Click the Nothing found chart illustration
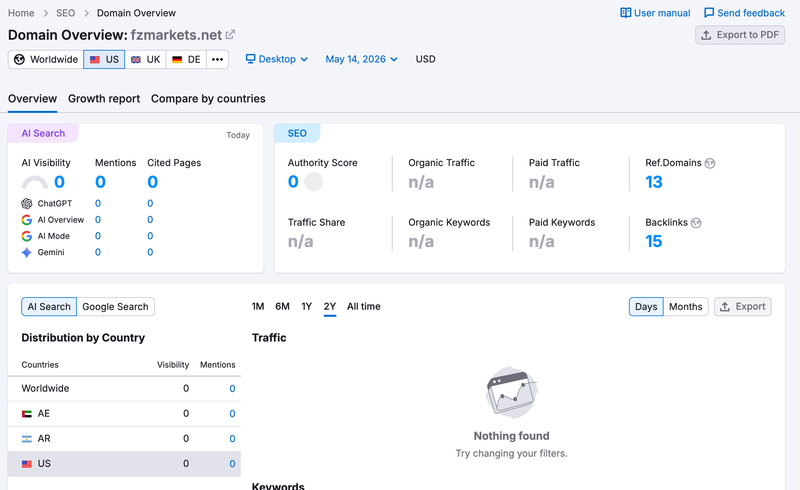800x490 pixels. (511, 393)
